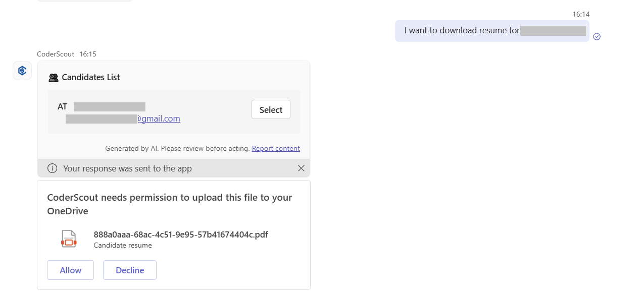644x295 pixels.
Task: Click 'Your response was sent to the app' text
Action: [x=127, y=168]
